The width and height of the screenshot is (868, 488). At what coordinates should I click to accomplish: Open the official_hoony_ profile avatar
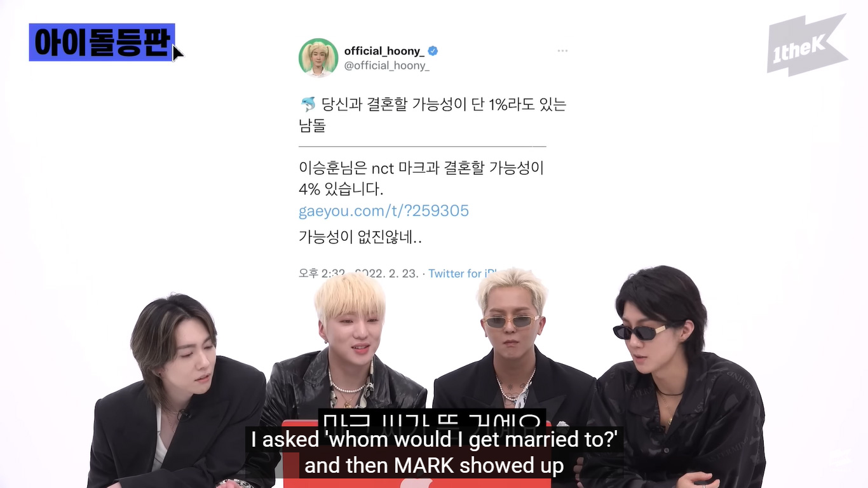click(x=318, y=58)
